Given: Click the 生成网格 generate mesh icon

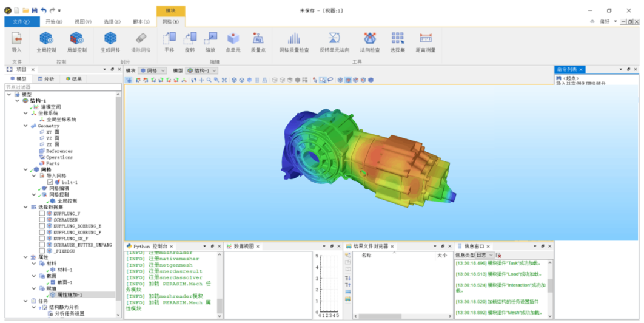Looking at the screenshot, I should [x=110, y=41].
